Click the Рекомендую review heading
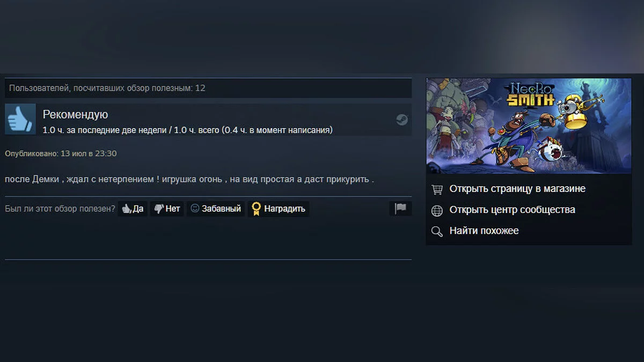This screenshot has width=644, height=362. (75, 114)
